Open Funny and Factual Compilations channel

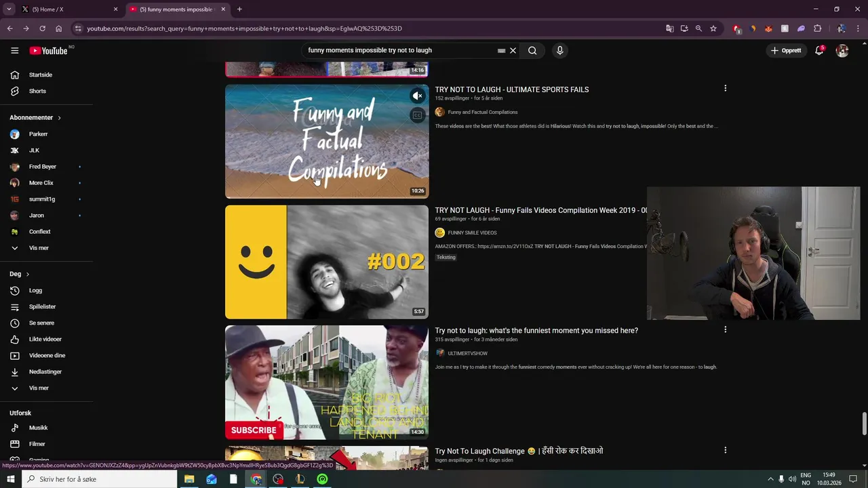(x=482, y=112)
